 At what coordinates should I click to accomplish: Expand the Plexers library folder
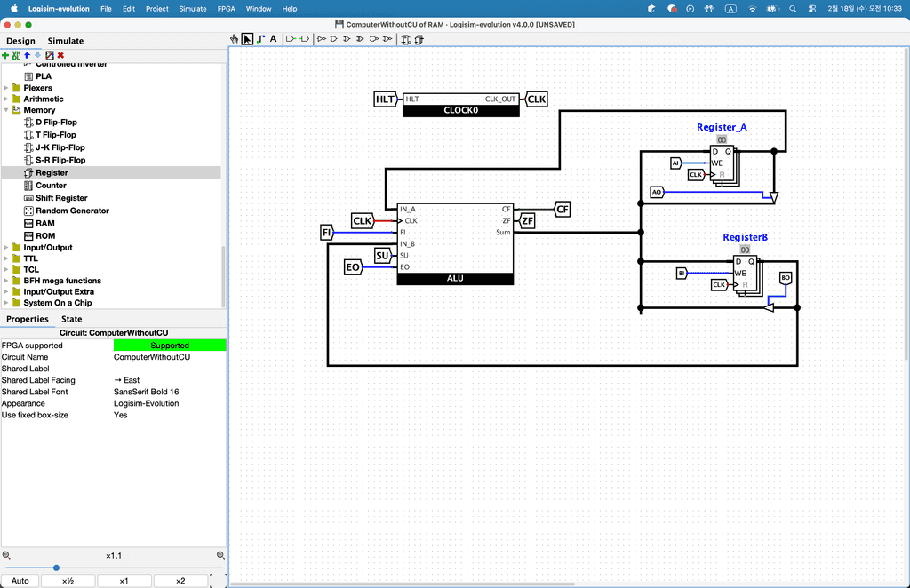click(6, 88)
